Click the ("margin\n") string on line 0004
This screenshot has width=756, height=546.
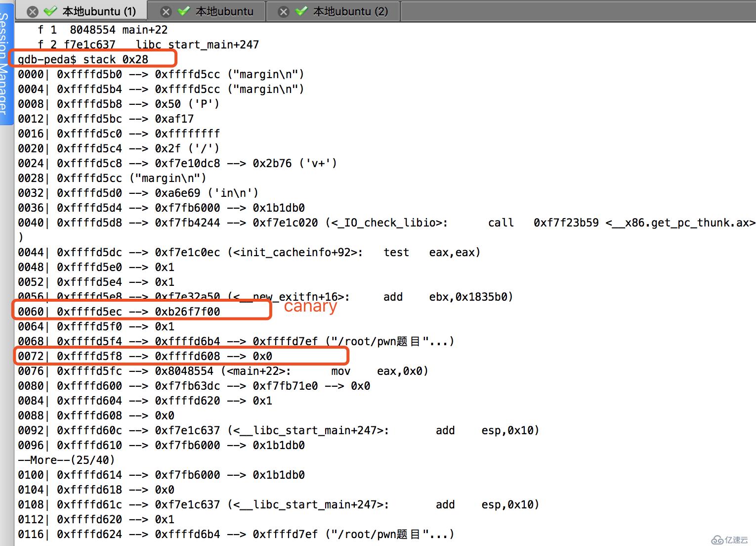click(x=266, y=89)
